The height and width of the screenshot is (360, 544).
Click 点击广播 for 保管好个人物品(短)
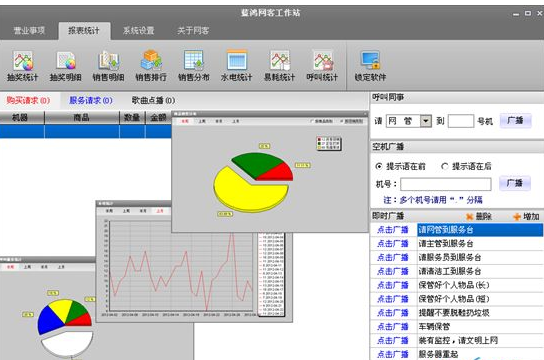click(393, 299)
